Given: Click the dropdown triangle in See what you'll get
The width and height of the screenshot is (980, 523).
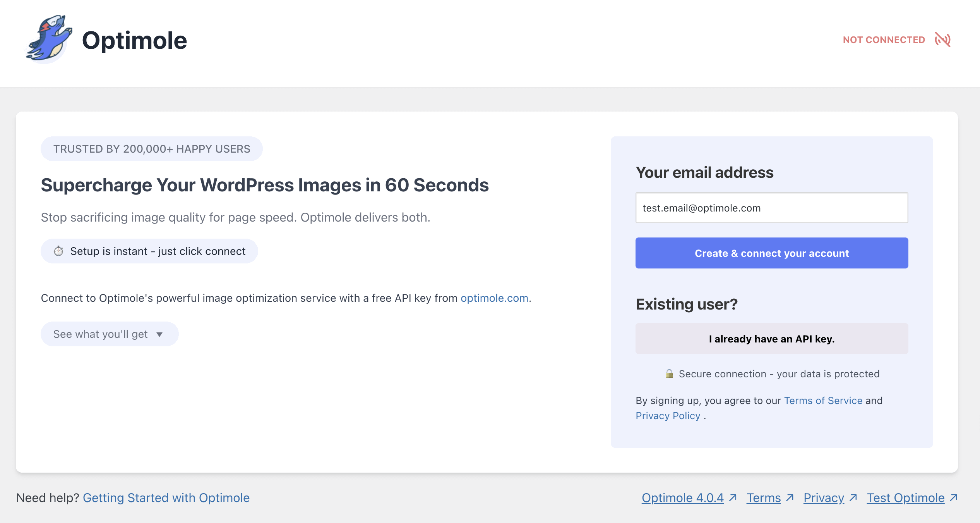Looking at the screenshot, I should pyautogui.click(x=159, y=334).
